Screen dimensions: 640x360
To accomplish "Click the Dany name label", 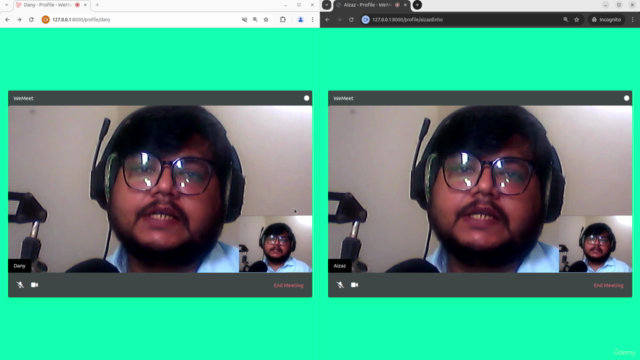I will click(20, 266).
